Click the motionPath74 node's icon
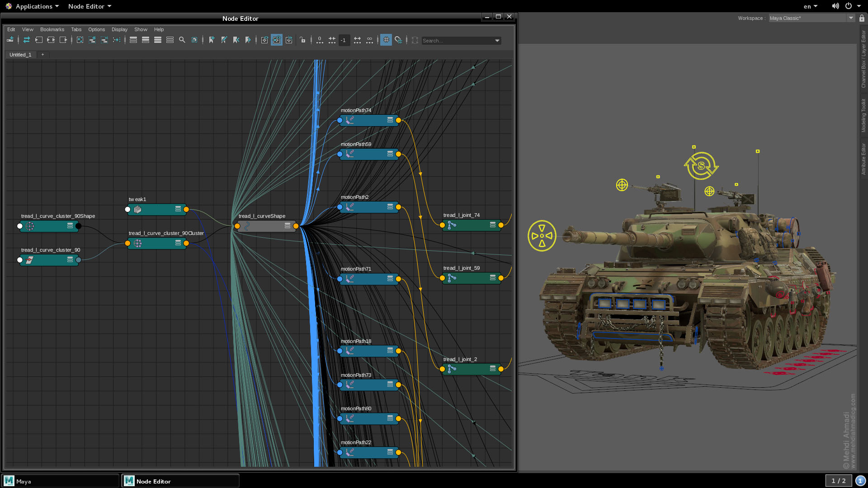 click(350, 120)
